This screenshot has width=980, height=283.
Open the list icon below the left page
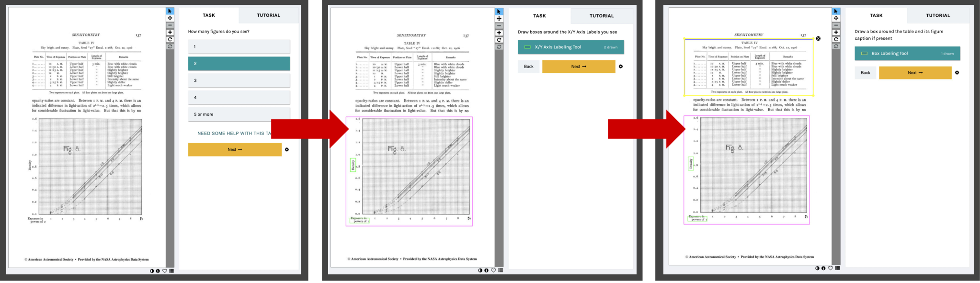(x=171, y=271)
